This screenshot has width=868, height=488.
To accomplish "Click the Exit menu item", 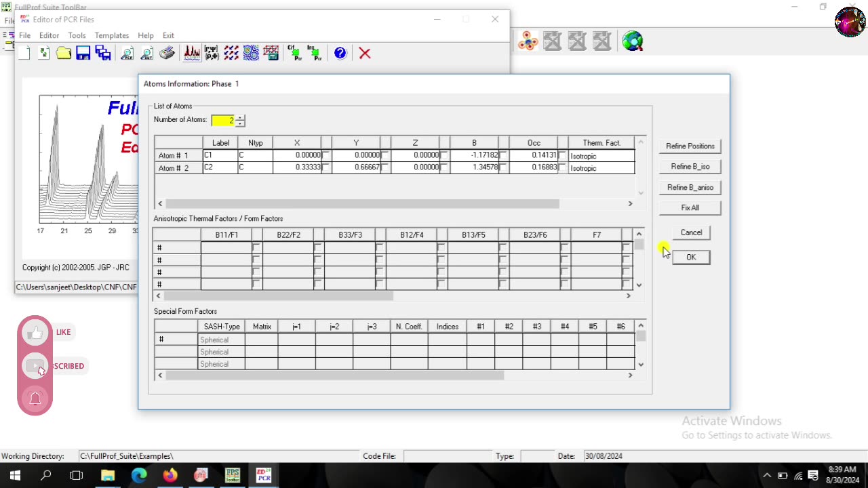I will [x=168, y=35].
